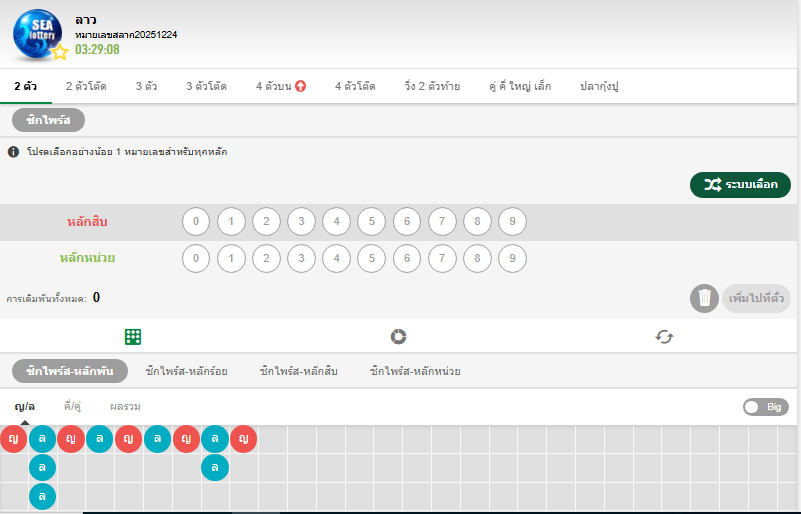This screenshot has height=514, width=801.
Task: Click the SEA lottery logo icon
Action: click(37, 33)
